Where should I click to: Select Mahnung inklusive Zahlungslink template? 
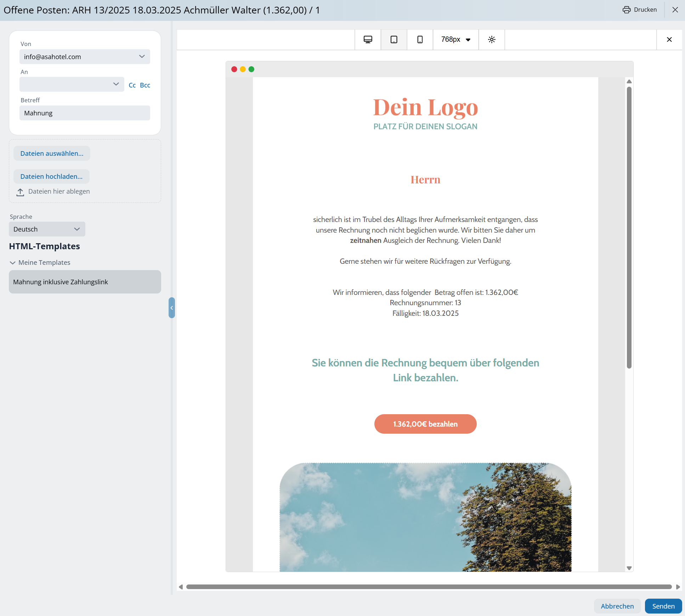pyautogui.click(x=85, y=282)
